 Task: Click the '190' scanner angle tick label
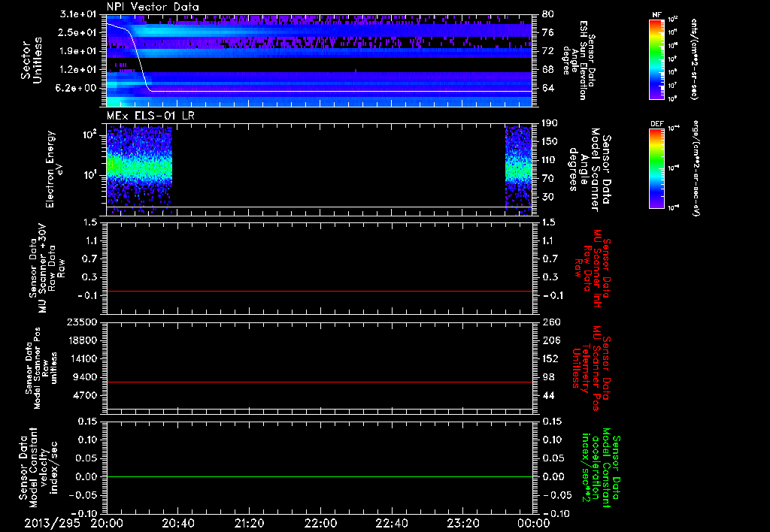(x=550, y=122)
